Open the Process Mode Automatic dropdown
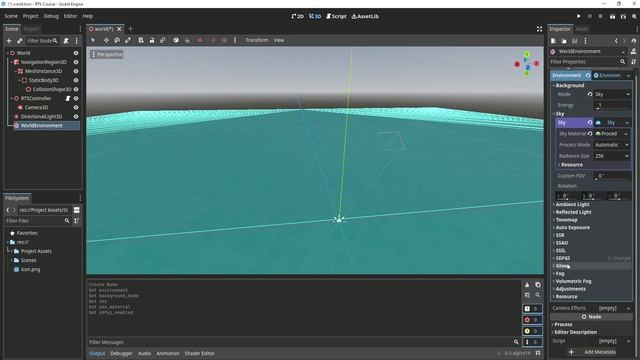This screenshot has width=640, height=360. pyautogui.click(x=612, y=145)
